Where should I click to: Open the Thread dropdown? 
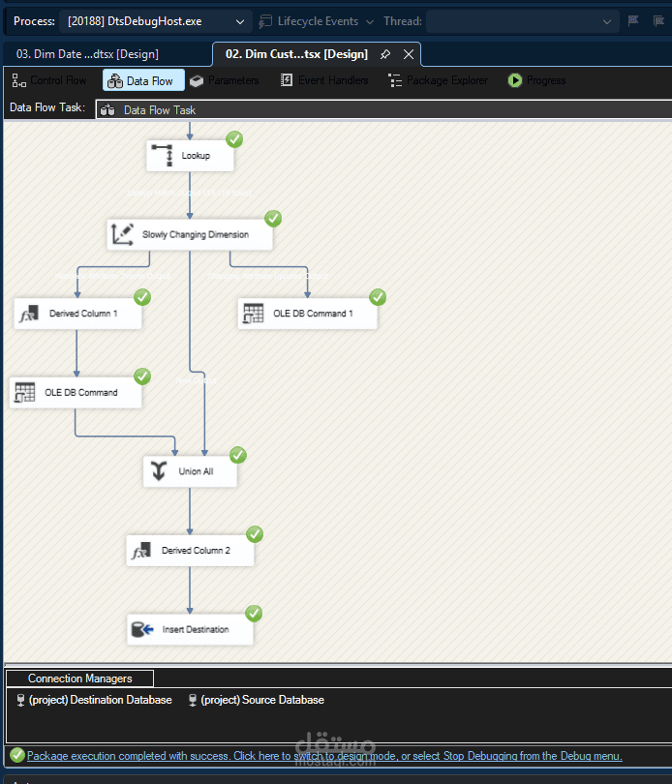pyautogui.click(x=522, y=21)
